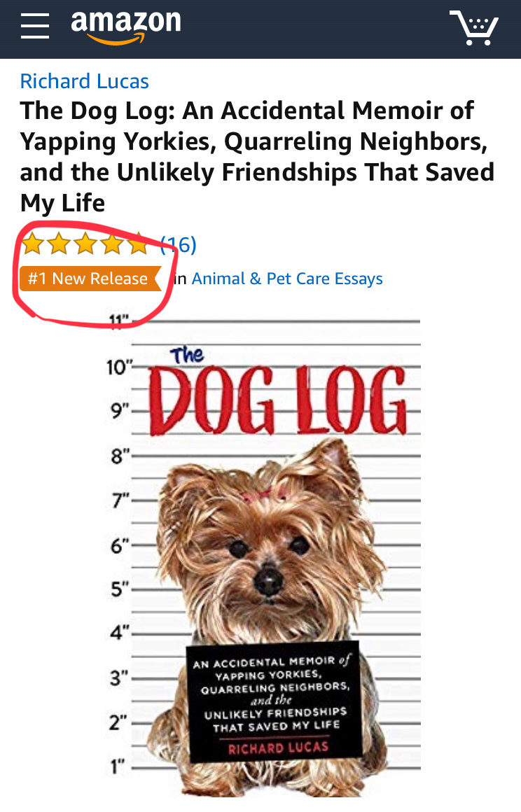Open the hamburger menu icon
The height and width of the screenshot is (812, 521).
click(x=35, y=26)
